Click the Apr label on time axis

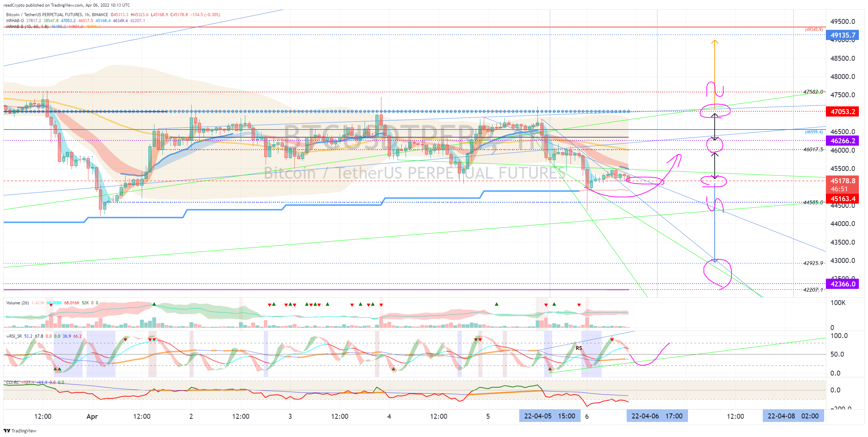coord(92,416)
